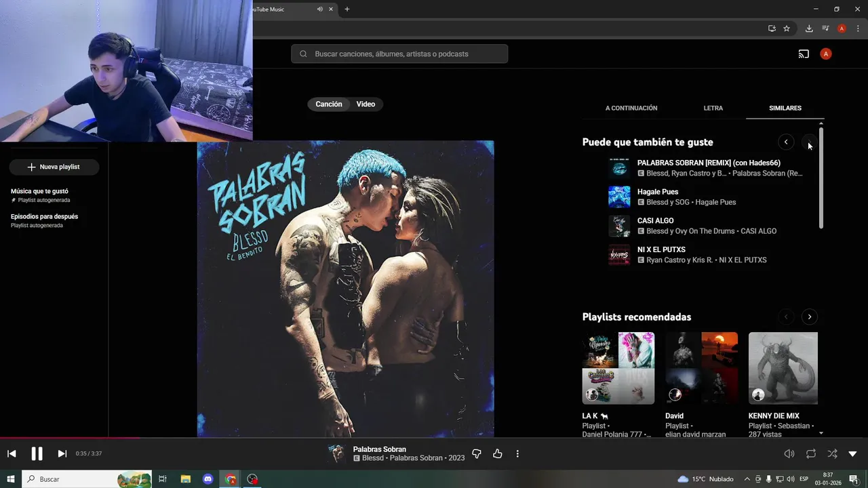Image resolution: width=868 pixels, height=488 pixels.
Task: Toggle shuffle playback
Action: click(832, 453)
